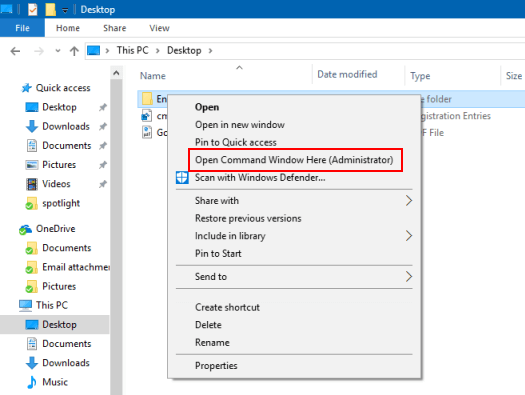The width and height of the screenshot is (525, 395).
Task: Go up one folder level arrow
Action: (74, 51)
